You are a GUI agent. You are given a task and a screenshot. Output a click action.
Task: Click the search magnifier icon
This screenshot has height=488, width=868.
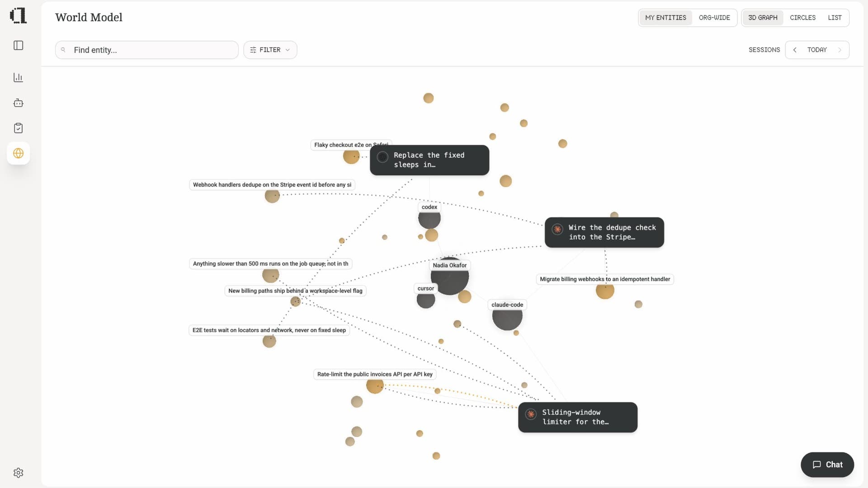[x=63, y=50]
